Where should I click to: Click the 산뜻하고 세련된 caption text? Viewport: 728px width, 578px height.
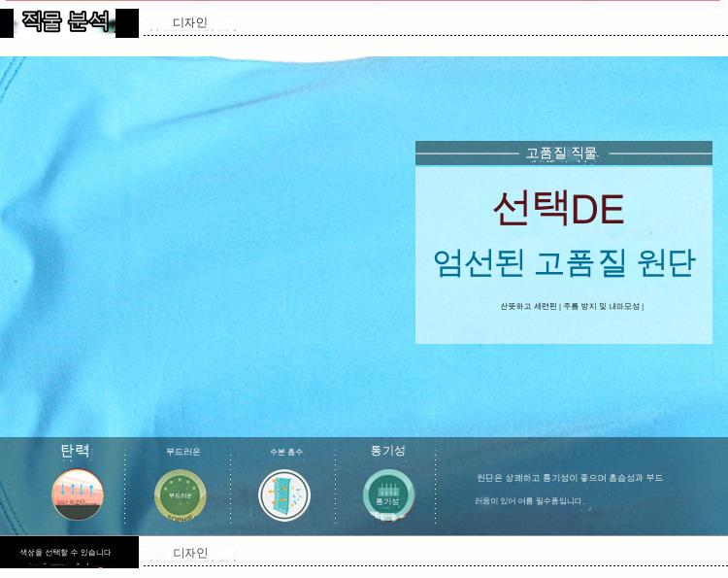tap(528, 306)
